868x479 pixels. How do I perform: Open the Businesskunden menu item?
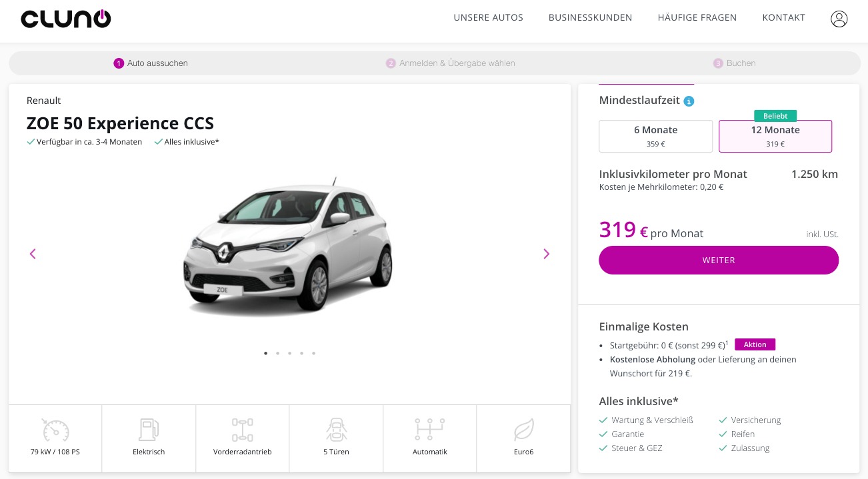591,18
